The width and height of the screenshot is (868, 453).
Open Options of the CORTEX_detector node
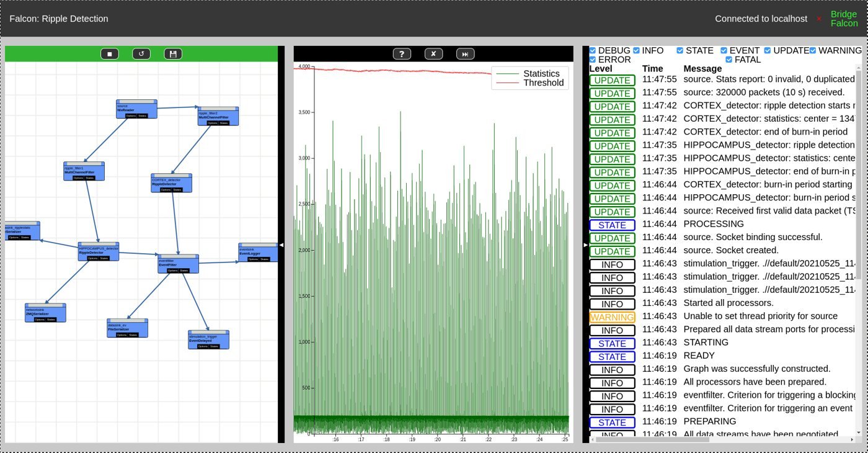[166, 189]
